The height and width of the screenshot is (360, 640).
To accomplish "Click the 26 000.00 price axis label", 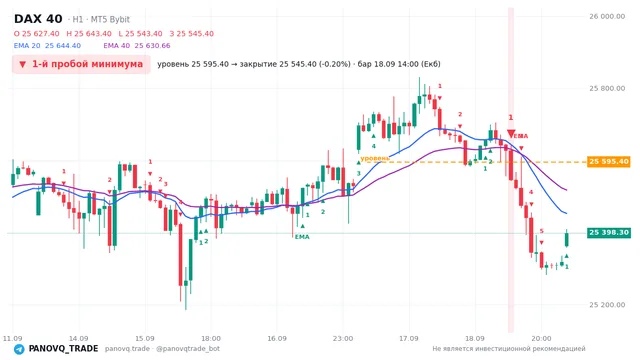I will tap(607, 16).
